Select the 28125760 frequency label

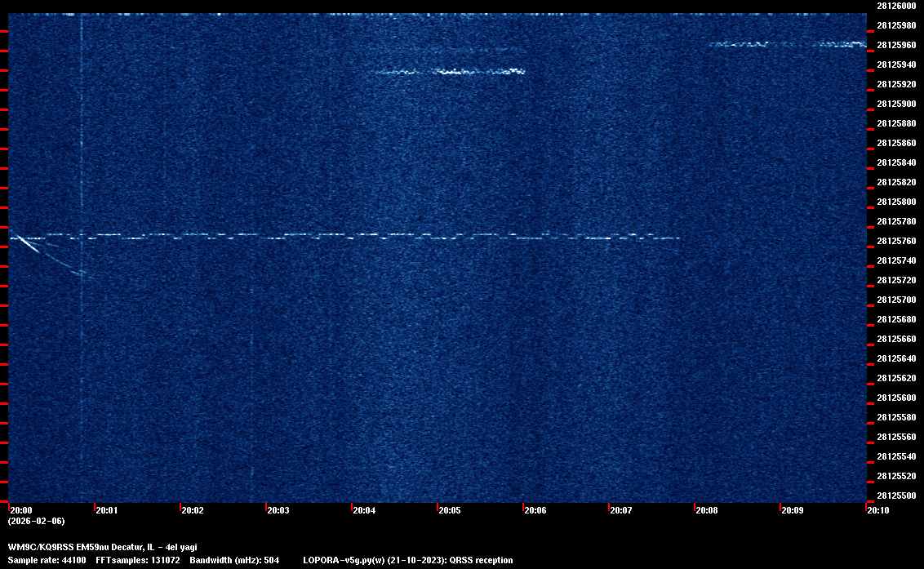(x=895, y=241)
